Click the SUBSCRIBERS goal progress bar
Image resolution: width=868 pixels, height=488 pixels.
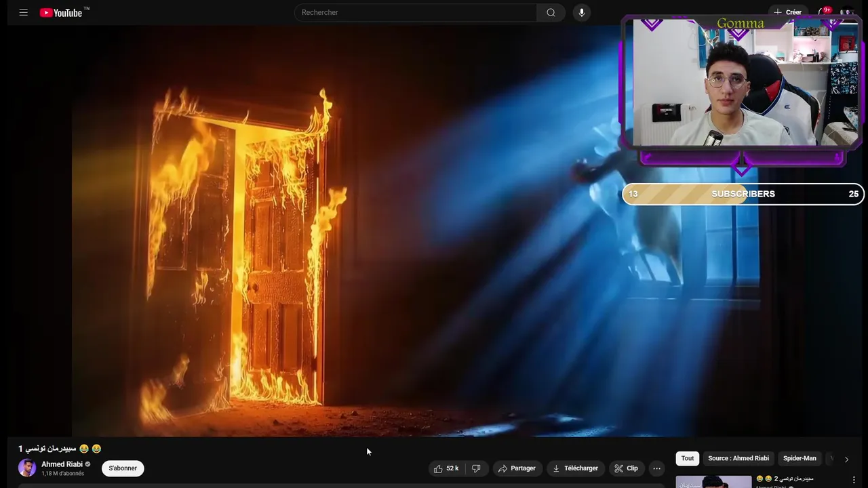(x=743, y=194)
